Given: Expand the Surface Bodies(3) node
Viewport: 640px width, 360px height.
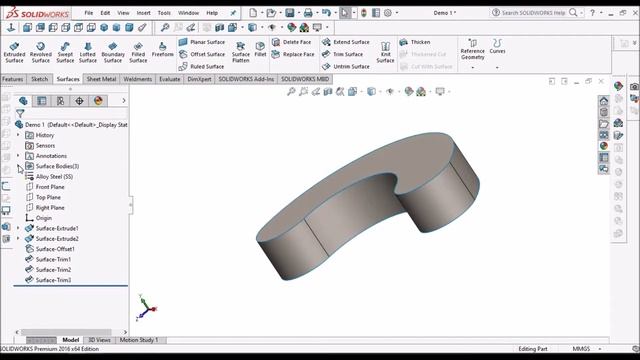Looking at the screenshot, I should pos(18,166).
